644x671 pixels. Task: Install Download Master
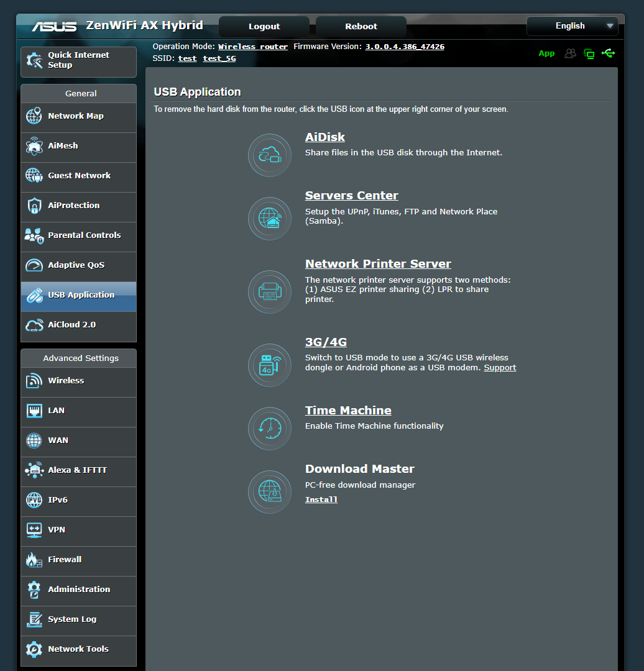(321, 499)
